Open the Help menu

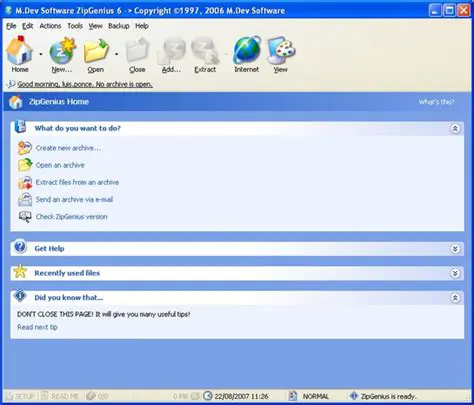coord(142,26)
